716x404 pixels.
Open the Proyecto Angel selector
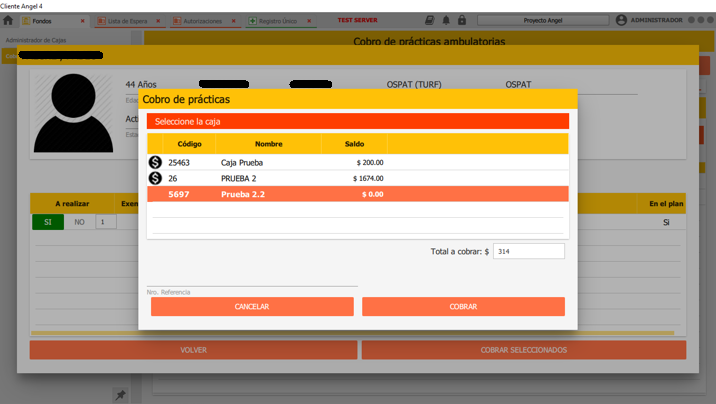click(x=541, y=20)
